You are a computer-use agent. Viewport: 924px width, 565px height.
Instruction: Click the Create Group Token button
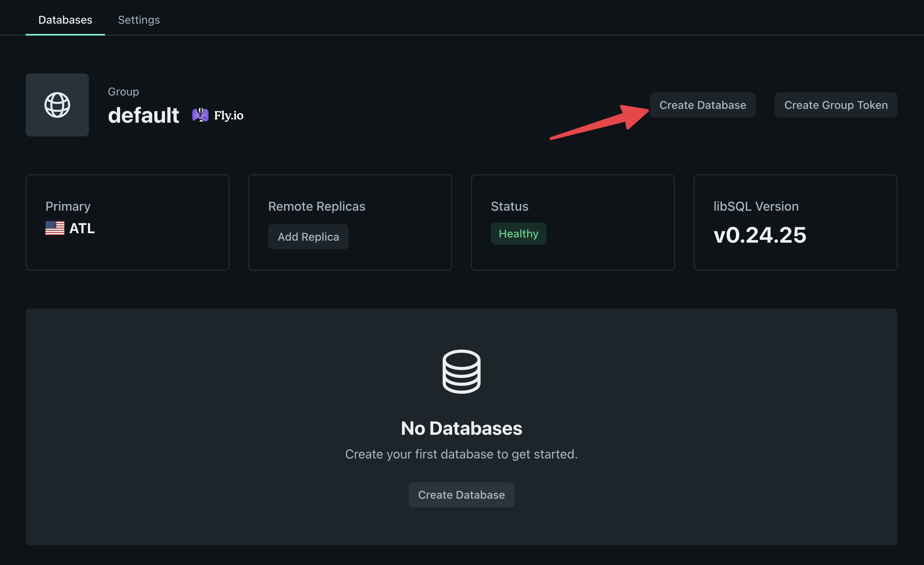click(836, 104)
